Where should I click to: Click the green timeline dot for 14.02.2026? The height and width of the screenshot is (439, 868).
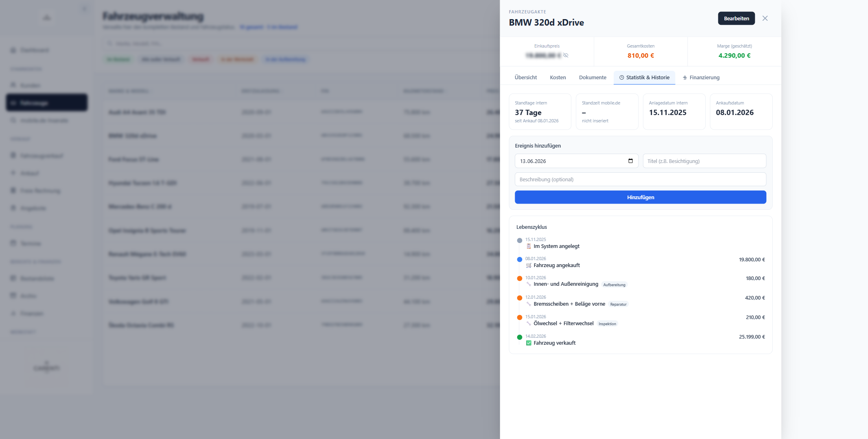[519, 337]
